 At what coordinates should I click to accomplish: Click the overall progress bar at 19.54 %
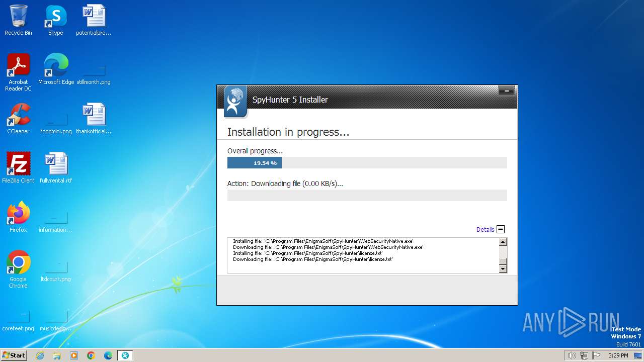367,163
